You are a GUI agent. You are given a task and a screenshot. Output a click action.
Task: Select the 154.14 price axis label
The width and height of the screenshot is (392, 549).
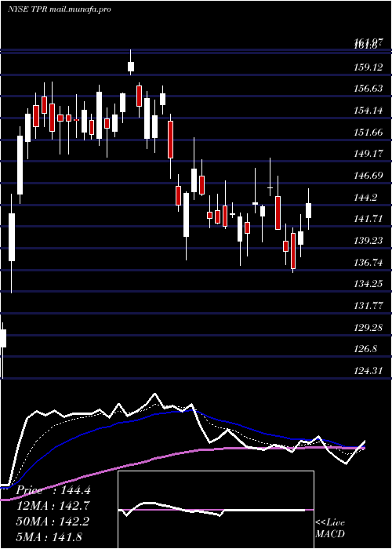tap(369, 111)
